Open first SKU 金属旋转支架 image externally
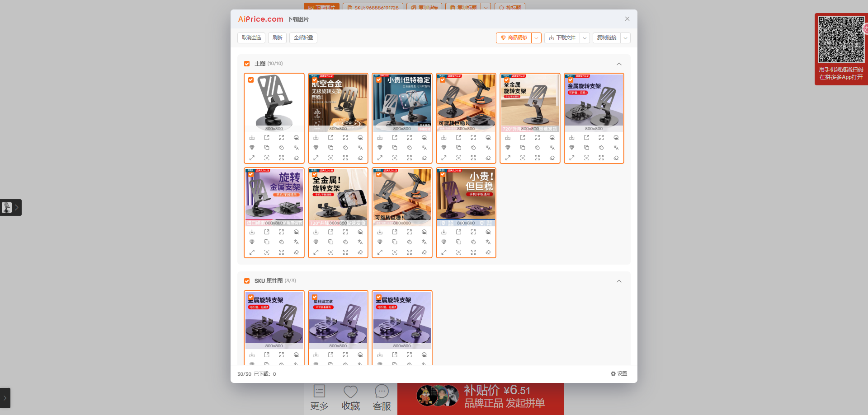Viewport: 868px width, 415px height. (x=267, y=355)
